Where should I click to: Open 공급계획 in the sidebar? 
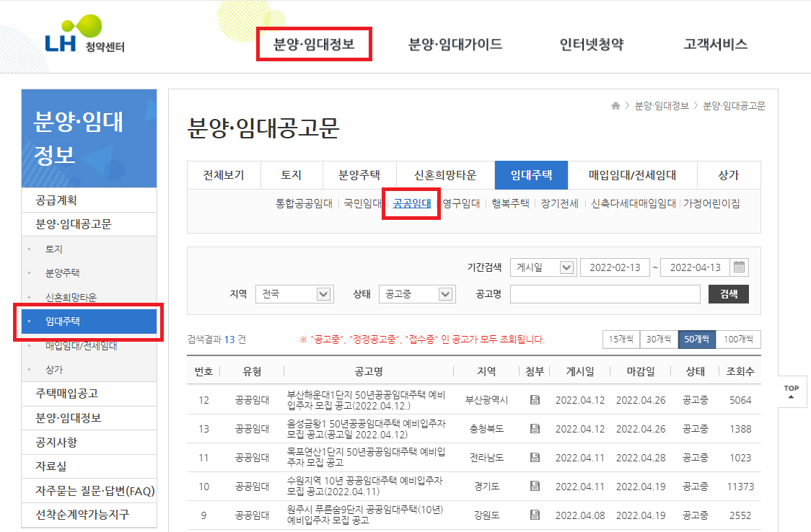(x=89, y=200)
